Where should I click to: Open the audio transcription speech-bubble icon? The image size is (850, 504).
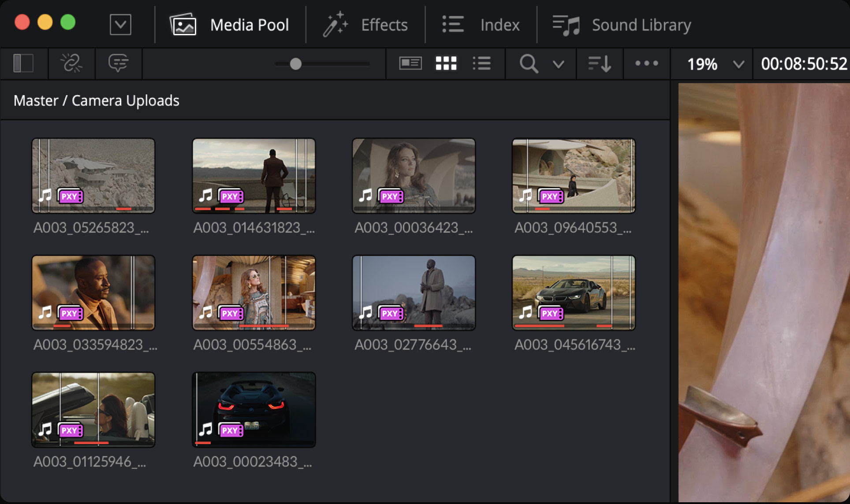click(x=118, y=64)
